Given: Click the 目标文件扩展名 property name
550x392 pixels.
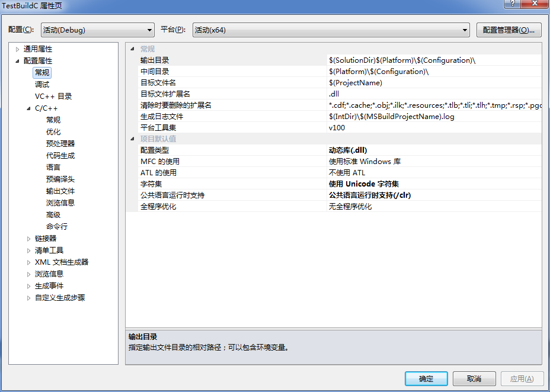Looking at the screenshot, I should pos(165,94).
